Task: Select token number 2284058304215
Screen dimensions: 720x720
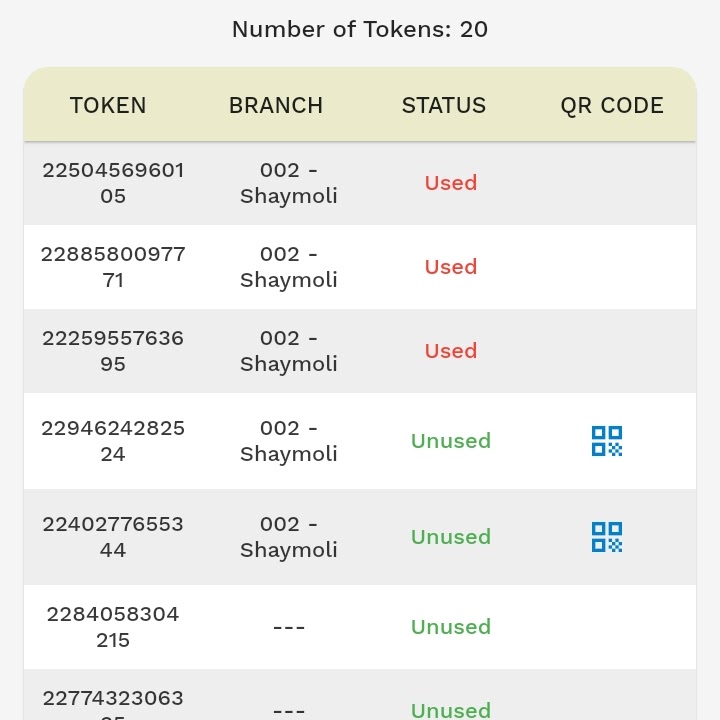Action: (x=113, y=627)
